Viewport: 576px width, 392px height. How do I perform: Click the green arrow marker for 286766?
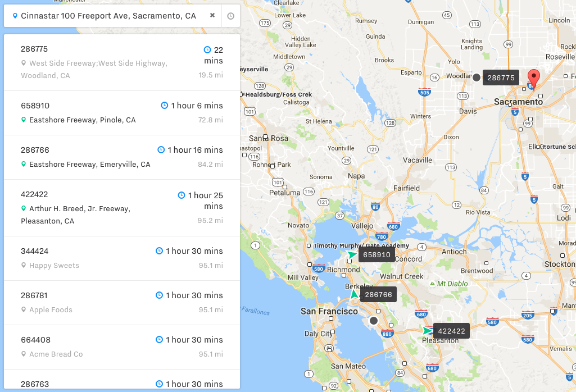[x=354, y=294]
